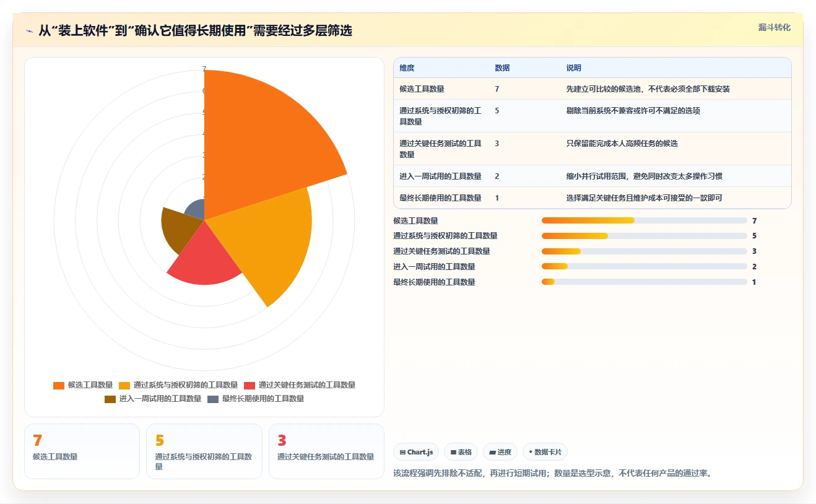Screen dimensions: 816x504
Task: Select the 最终长期使用的工具数量 table cell
Action: [x=440, y=198]
